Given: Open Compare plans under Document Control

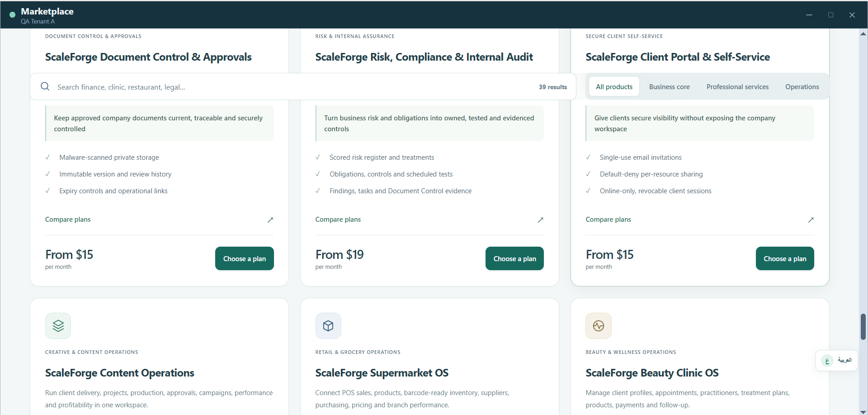Looking at the screenshot, I should click(x=68, y=219).
